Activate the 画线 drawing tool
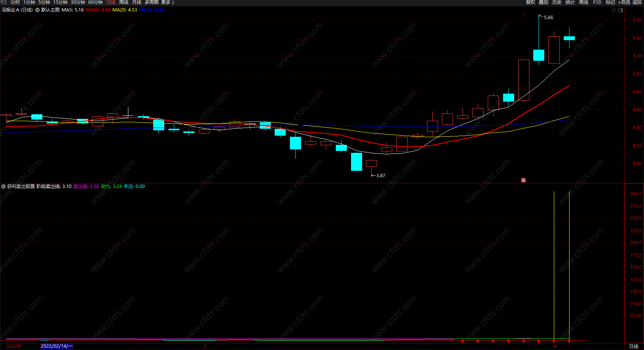 584,2
